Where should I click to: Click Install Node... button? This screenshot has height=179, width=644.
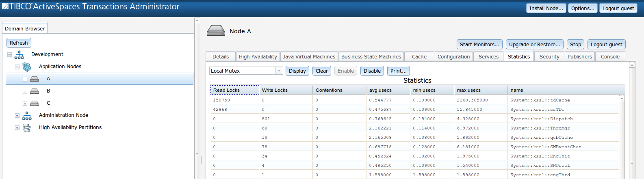(546, 8)
